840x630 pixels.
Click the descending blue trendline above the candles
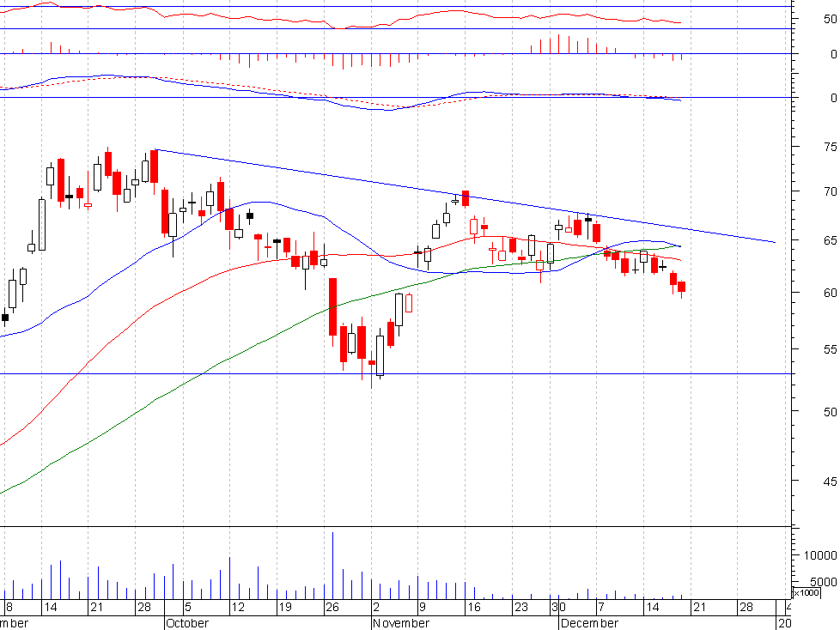pos(465,196)
